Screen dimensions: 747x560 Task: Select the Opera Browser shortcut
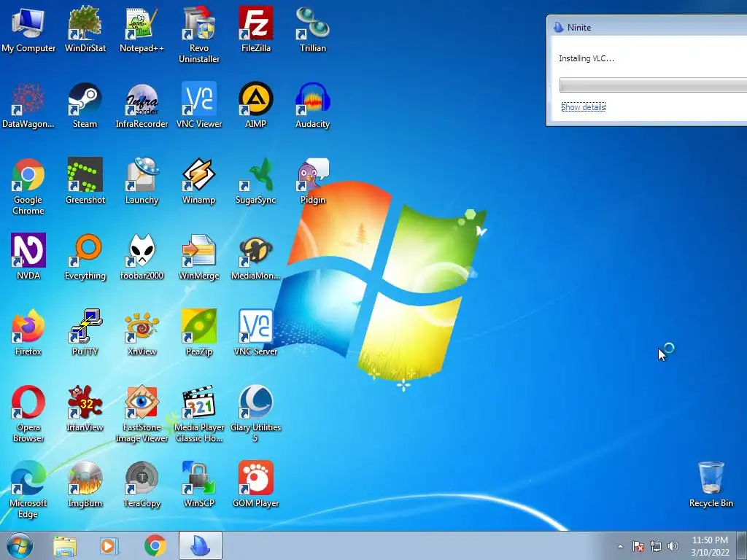[28, 414]
